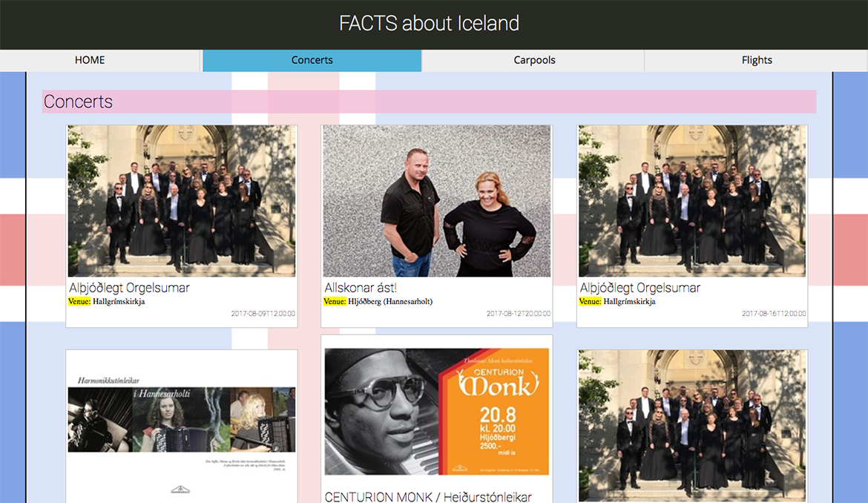Select the Concerts navigation tab
The image size is (868, 503).
click(x=312, y=60)
